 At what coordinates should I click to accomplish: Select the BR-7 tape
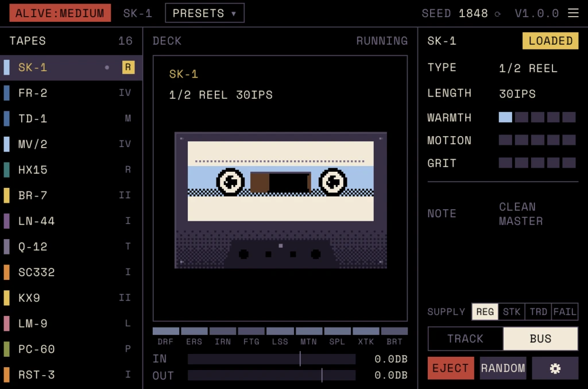click(x=71, y=195)
